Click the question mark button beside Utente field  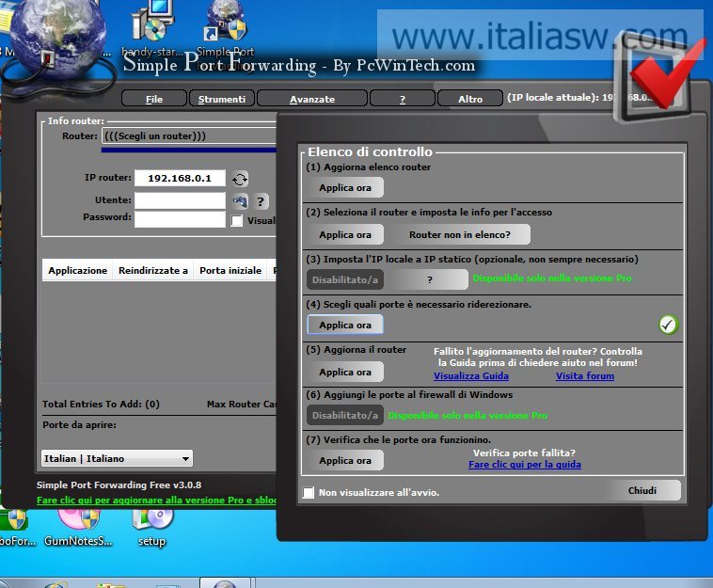pos(261,201)
